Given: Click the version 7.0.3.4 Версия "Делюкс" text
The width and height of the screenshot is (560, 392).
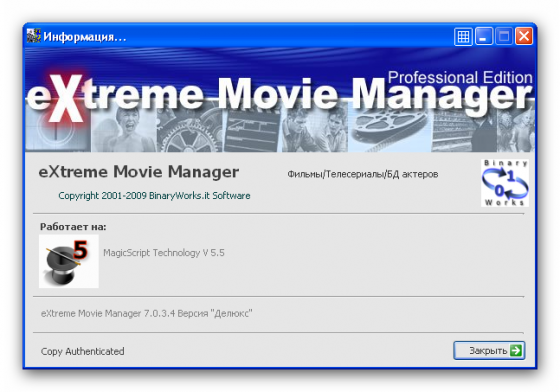Looking at the screenshot, I should 146,313.
